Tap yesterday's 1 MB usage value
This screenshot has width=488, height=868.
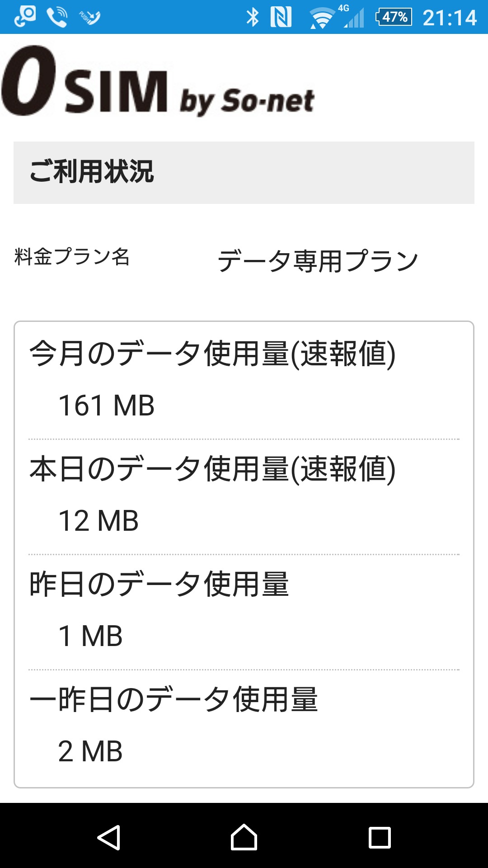(x=90, y=636)
